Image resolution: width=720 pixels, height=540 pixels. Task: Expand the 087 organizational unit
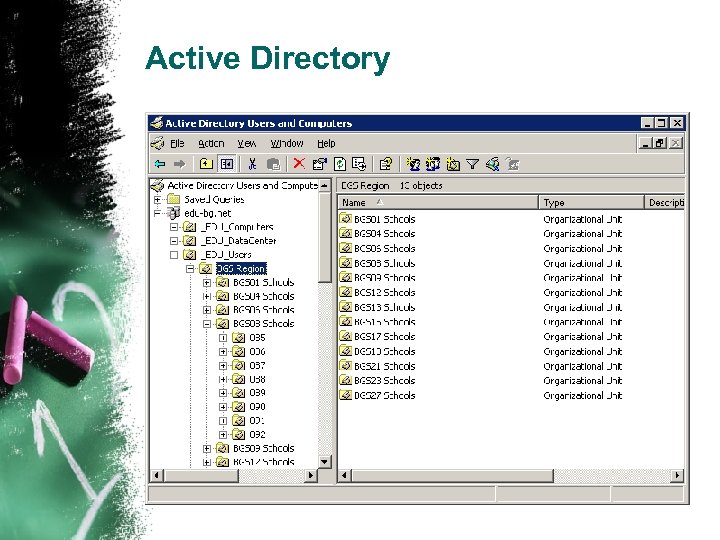[223, 366]
